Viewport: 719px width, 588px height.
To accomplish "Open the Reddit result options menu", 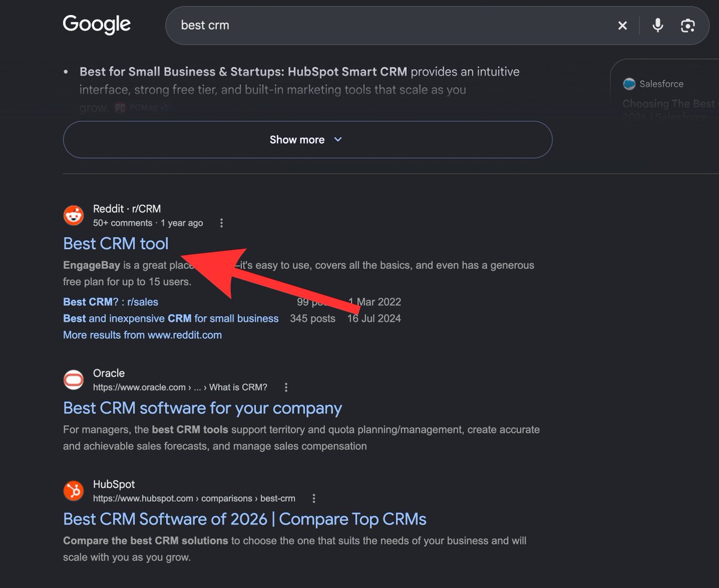I will point(222,223).
